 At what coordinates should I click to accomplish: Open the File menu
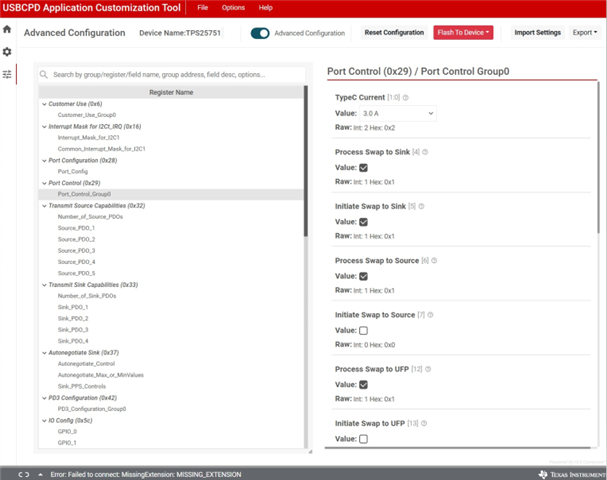(202, 8)
